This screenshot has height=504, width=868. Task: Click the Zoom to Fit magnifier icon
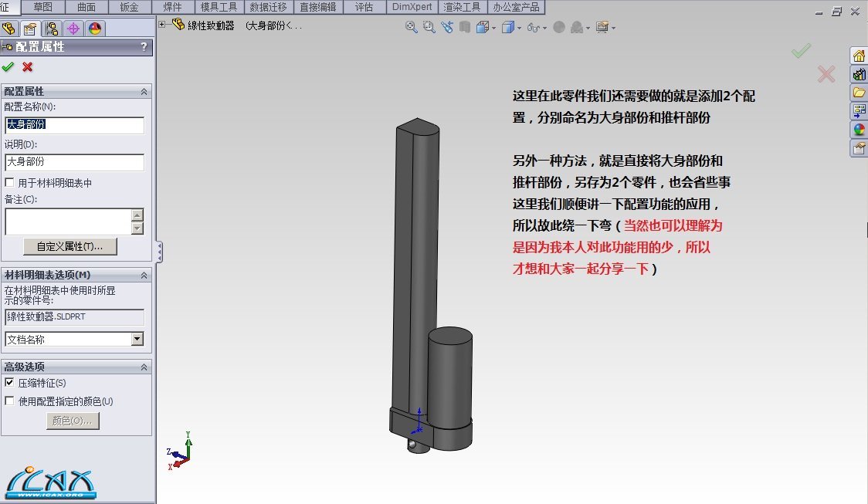[x=412, y=27]
